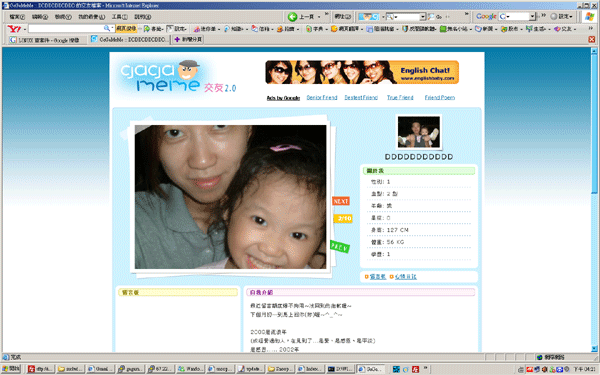Switch to the Google search browser tab
This screenshot has width=600, height=375.
[x=46, y=40]
